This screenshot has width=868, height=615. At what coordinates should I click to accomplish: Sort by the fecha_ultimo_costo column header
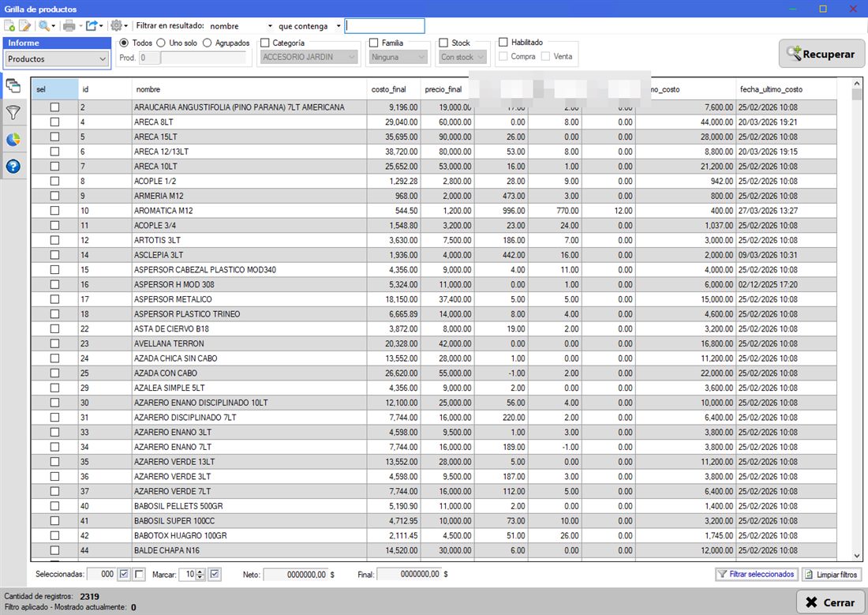(x=786, y=89)
